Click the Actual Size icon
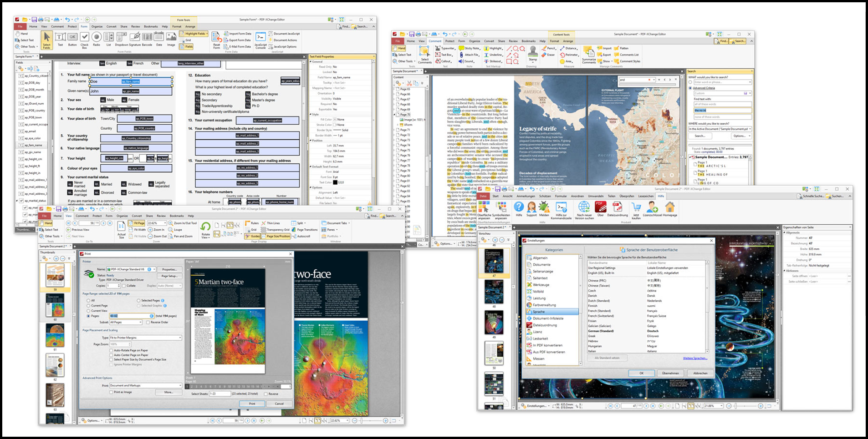Screen dimensions: 868x439 122,230
